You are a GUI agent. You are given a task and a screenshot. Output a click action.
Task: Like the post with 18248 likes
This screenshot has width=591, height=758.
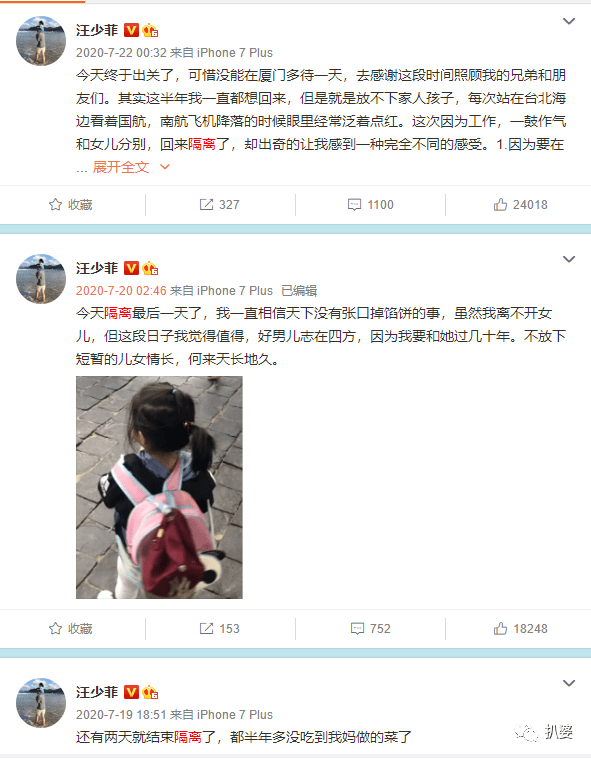click(x=520, y=628)
